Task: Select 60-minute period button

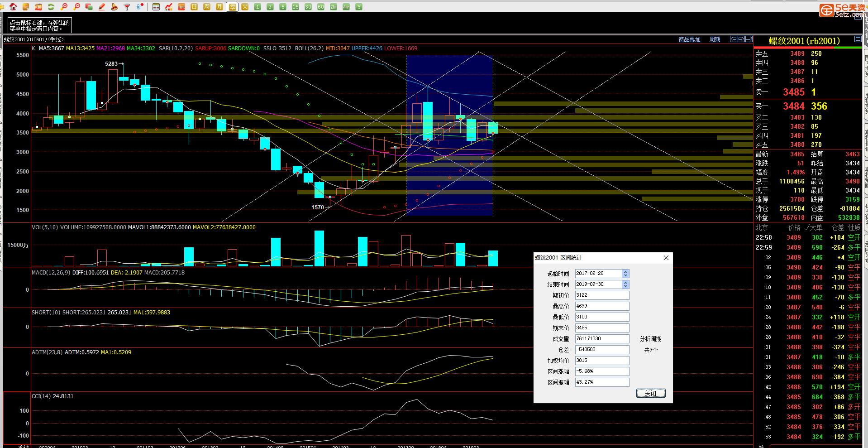Action: [x=321, y=7]
